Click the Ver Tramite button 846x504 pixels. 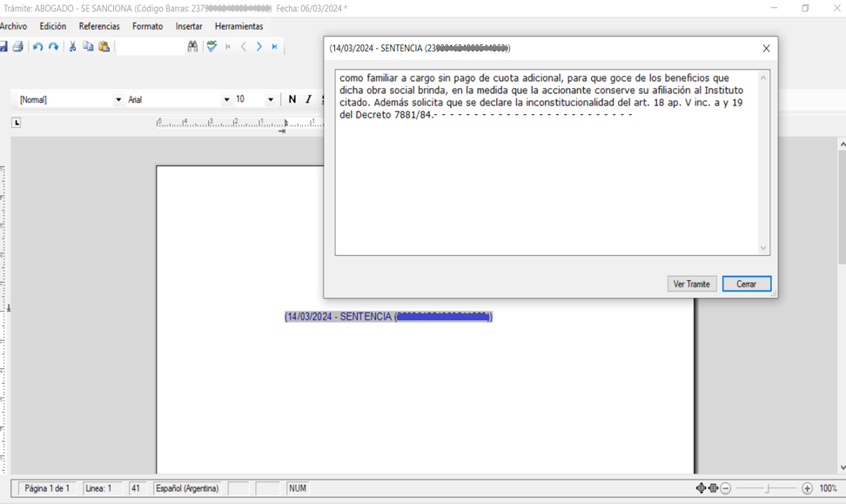pyautogui.click(x=692, y=284)
